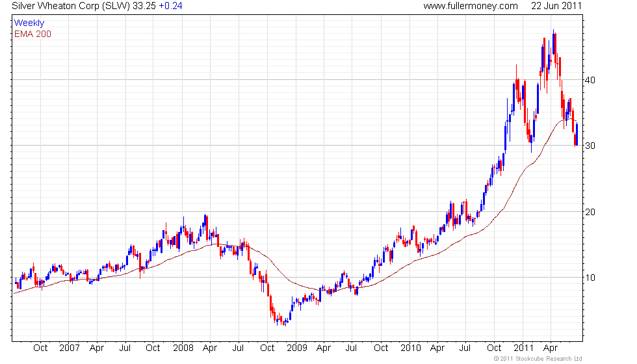
Task: Click the EMA 200 indicator legend
Action: click(32, 34)
